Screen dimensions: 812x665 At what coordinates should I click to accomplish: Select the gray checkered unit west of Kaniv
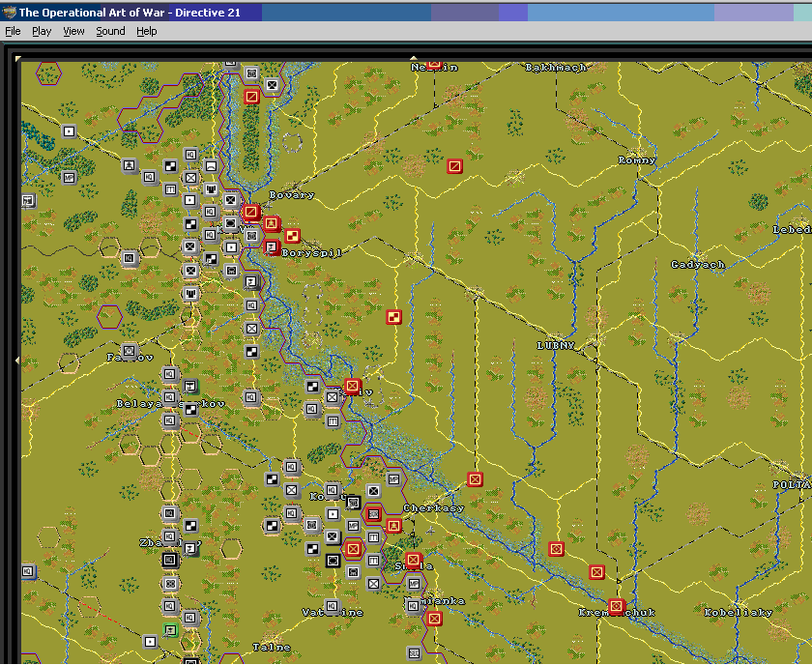point(312,387)
